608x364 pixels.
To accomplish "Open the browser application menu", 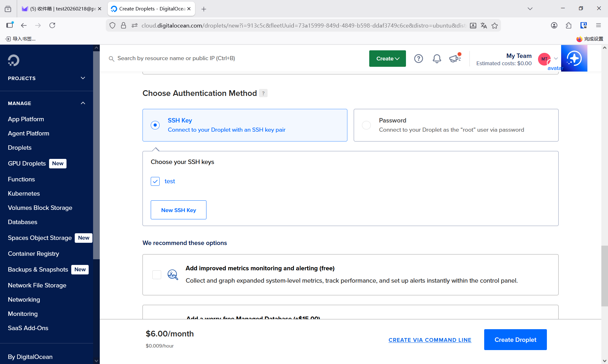I will tap(598, 25).
